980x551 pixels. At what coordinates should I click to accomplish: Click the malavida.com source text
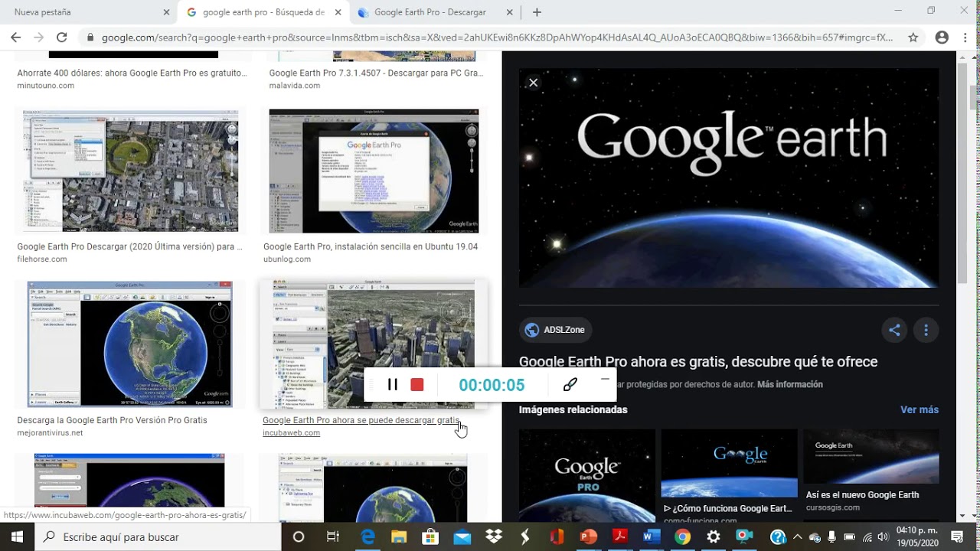click(295, 86)
